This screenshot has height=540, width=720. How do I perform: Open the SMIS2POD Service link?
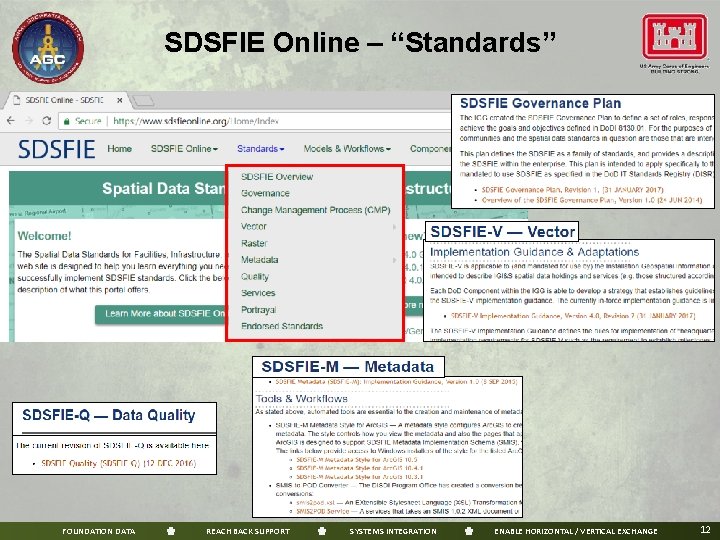tap(322, 511)
